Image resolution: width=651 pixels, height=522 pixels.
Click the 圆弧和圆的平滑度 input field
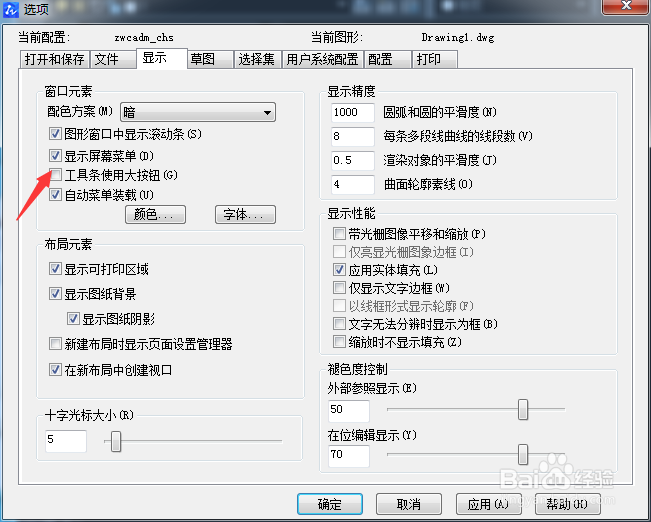pos(353,112)
